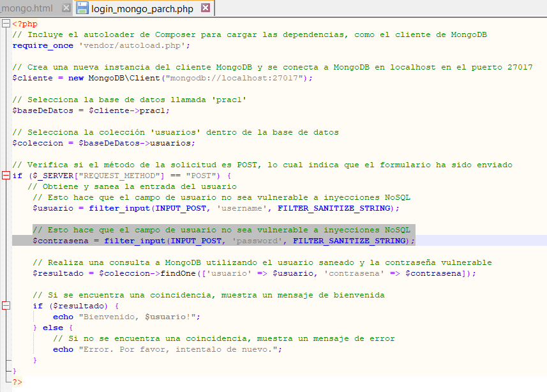The height and width of the screenshot is (392, 547).
Task: Click the "Bienvenido, $usuario!" string
Action: coord(137,317)
